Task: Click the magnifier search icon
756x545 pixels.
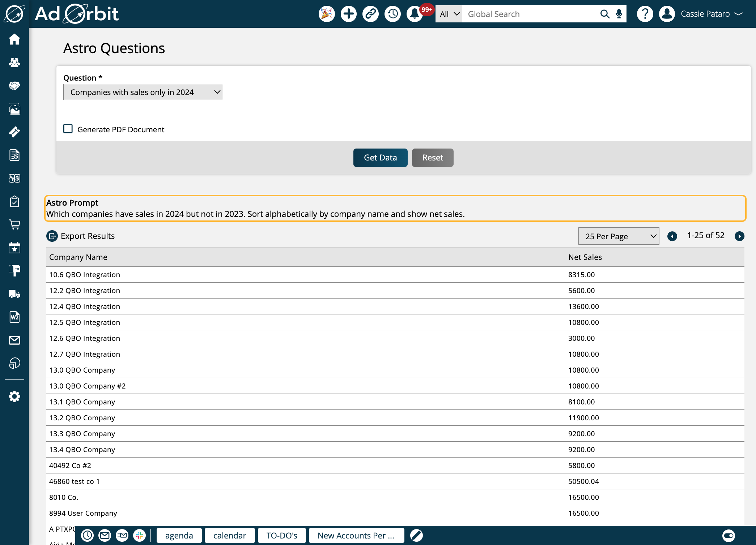Action: tap(604, 14)
